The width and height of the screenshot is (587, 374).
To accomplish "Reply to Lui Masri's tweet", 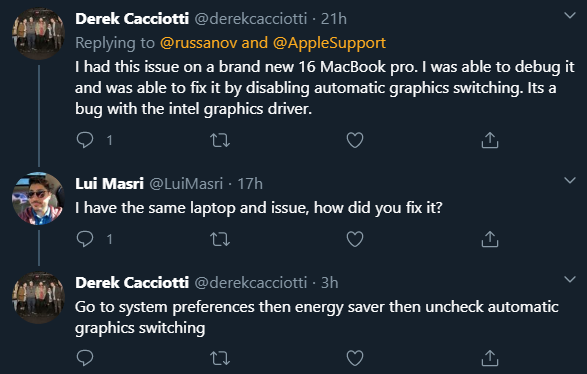I will click(x=85, y=239).
